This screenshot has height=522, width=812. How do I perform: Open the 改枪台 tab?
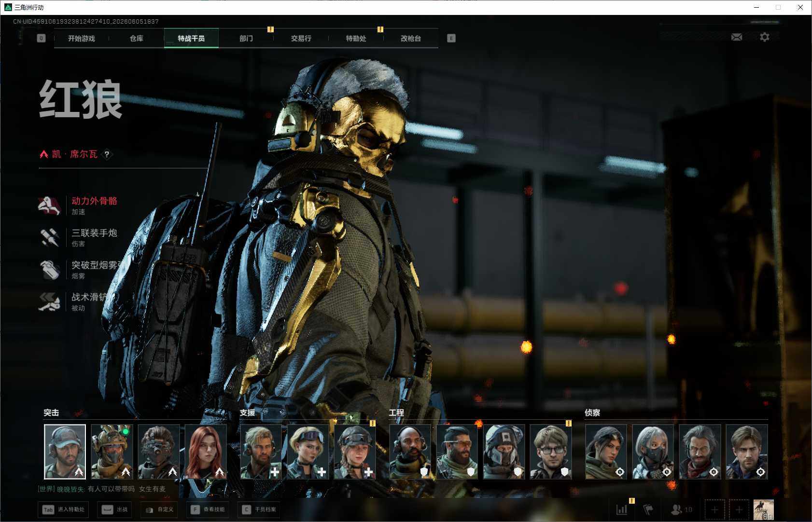[411, 38]
